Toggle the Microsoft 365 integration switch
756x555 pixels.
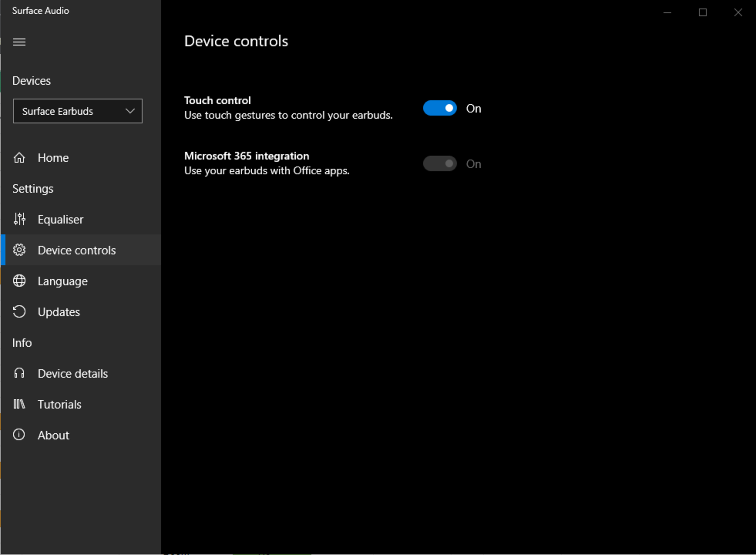click(440, 164)
